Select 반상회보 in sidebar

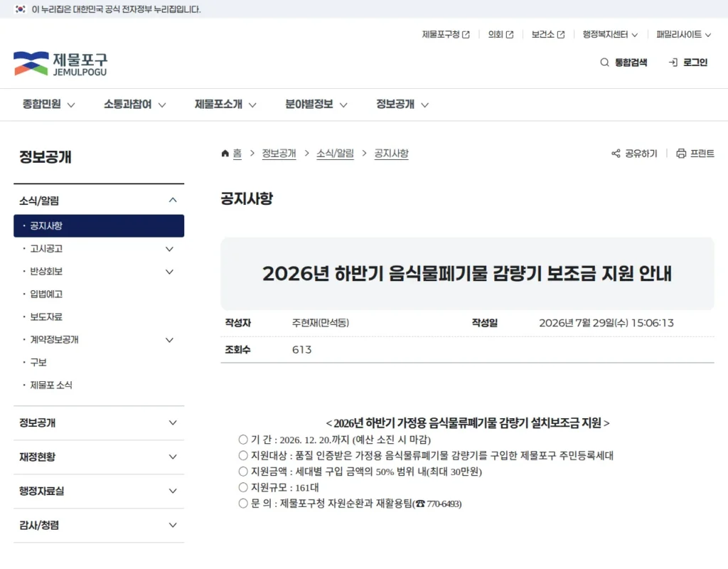46,272
